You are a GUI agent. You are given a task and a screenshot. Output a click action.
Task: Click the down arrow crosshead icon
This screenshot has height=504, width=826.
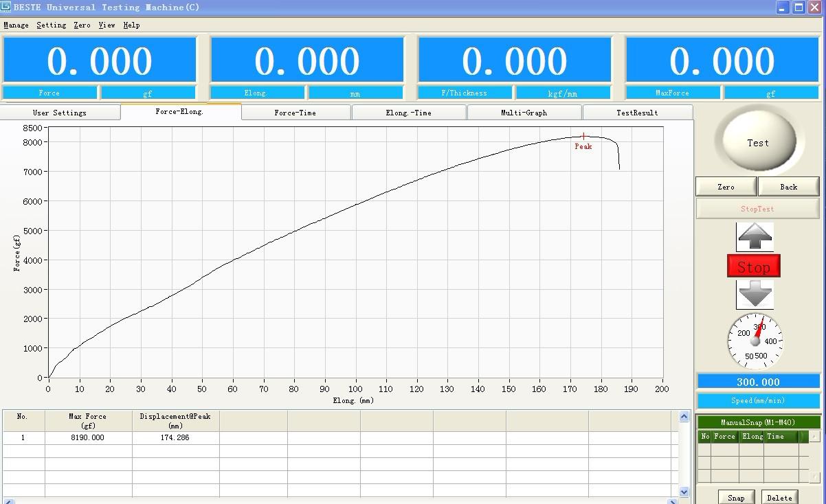click(x=755, y=294)
